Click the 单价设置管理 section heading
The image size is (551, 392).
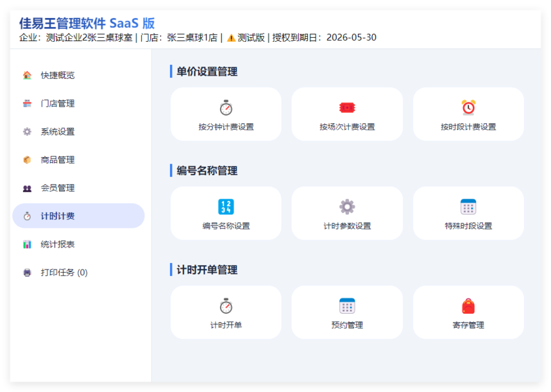[x=207, y=71]
